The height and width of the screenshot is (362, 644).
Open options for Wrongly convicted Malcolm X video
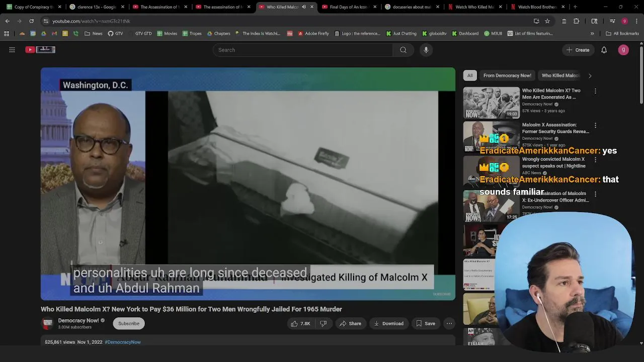[595, 159]
